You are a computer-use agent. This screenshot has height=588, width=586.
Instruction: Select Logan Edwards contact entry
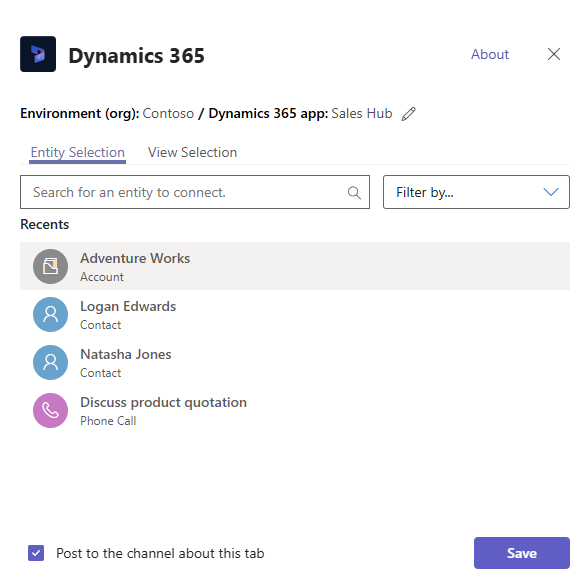(295, 314)
